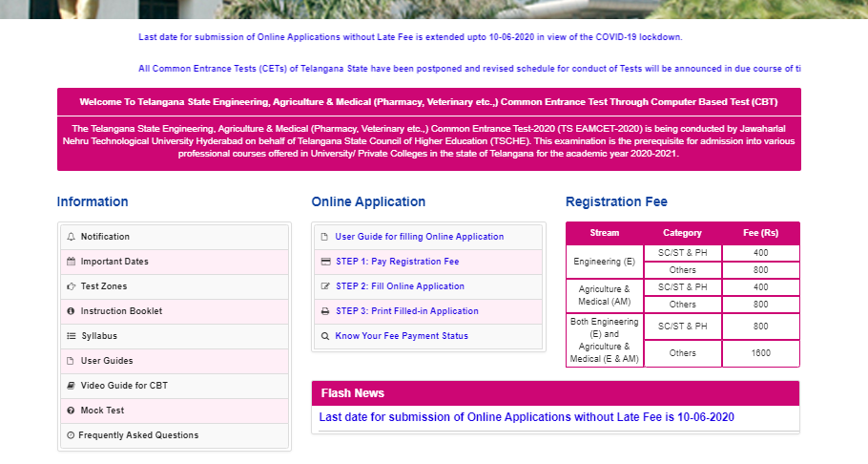Click the Flash News last date announcement
868x464 pixels.
(527, 417)
